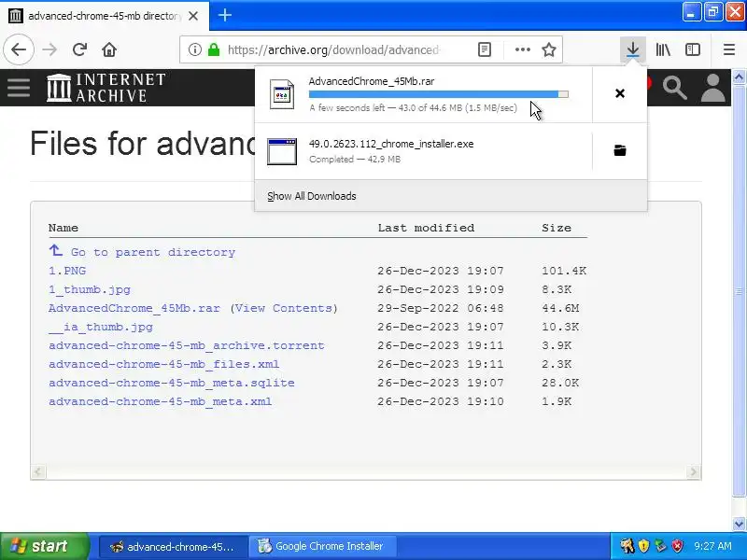Switch to Google Chrome Installer taskbar button

(x=322, y=546)
